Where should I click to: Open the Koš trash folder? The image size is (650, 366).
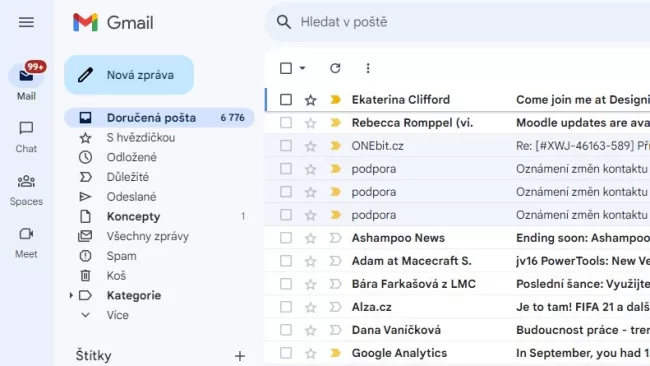(x=159, y=276)
